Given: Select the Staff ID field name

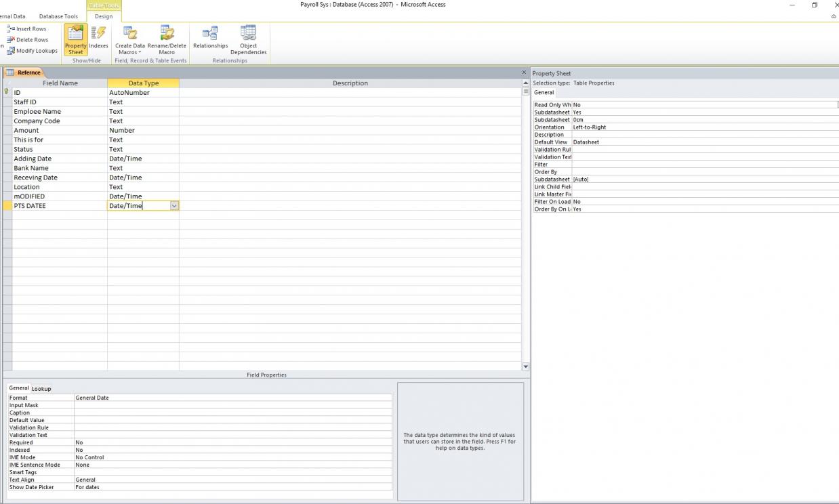Looking at the screenshot, I should (x=60, y=102).
